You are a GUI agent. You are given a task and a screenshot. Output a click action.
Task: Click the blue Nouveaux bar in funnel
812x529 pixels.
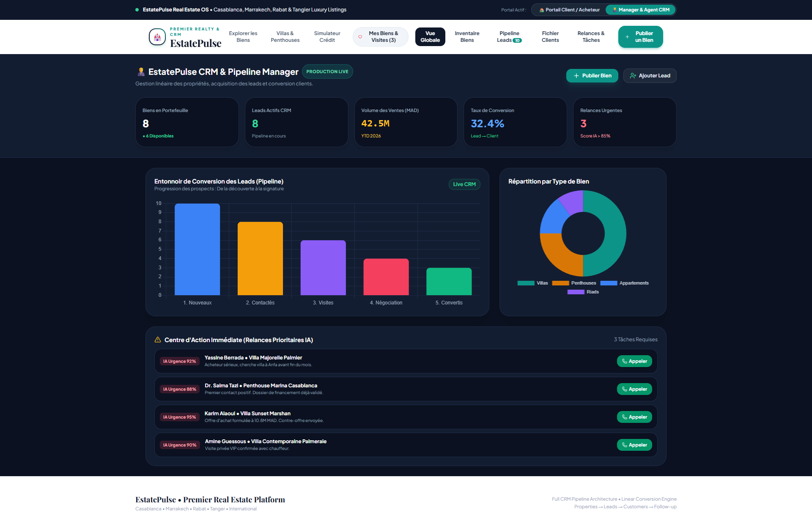(197, 249)
